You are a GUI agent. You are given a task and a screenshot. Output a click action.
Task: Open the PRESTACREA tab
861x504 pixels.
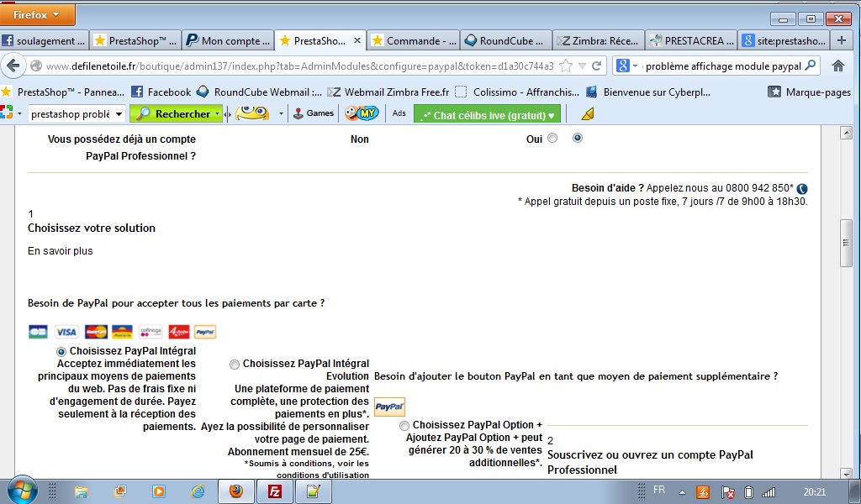[x=692, y=40]
